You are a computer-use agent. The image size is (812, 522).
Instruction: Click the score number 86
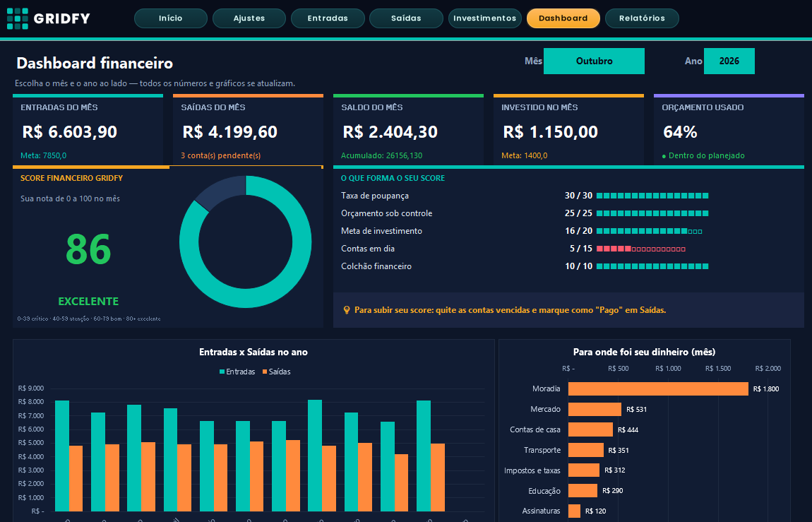[88, 249]
